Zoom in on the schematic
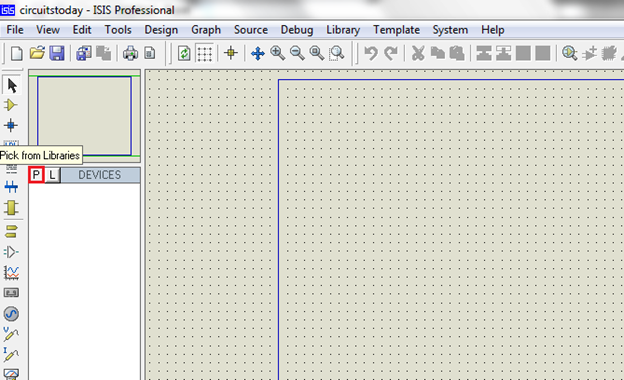 (x=277, y=53)
